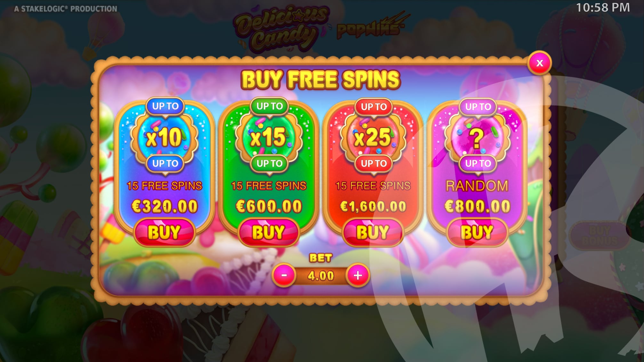Increase the bet with plus button
The width and height of the screenshot is (644, 362).
tap(358, 275)
